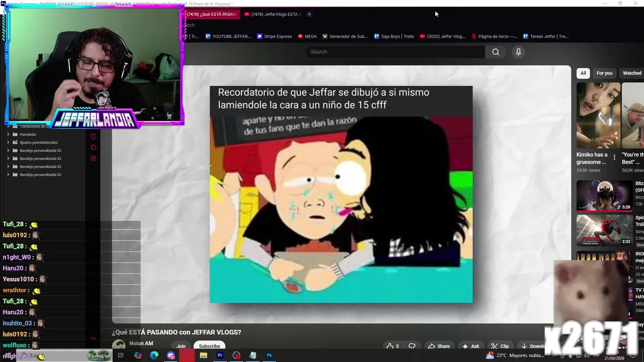The image size is (644, 362).
Task: Like the video with thumbs up
Action: [x=392, y=346]
